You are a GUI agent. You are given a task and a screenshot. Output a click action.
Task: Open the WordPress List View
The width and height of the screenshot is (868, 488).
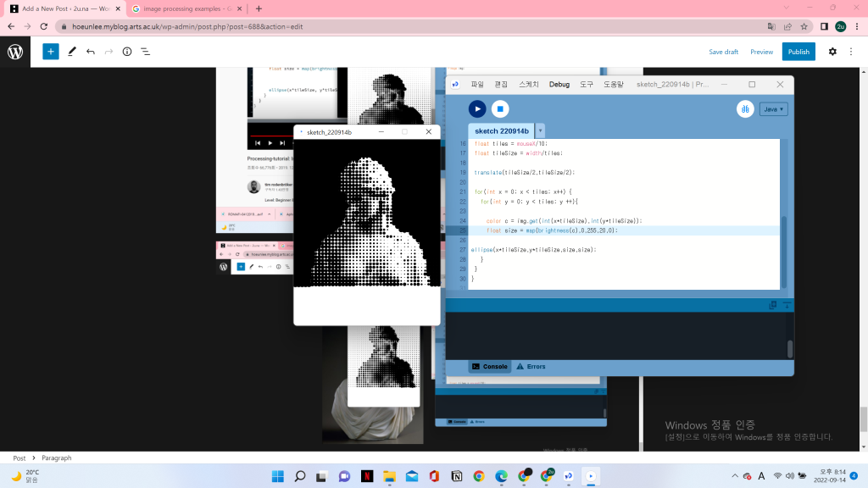pyautogui.click(x=145, y=52)
